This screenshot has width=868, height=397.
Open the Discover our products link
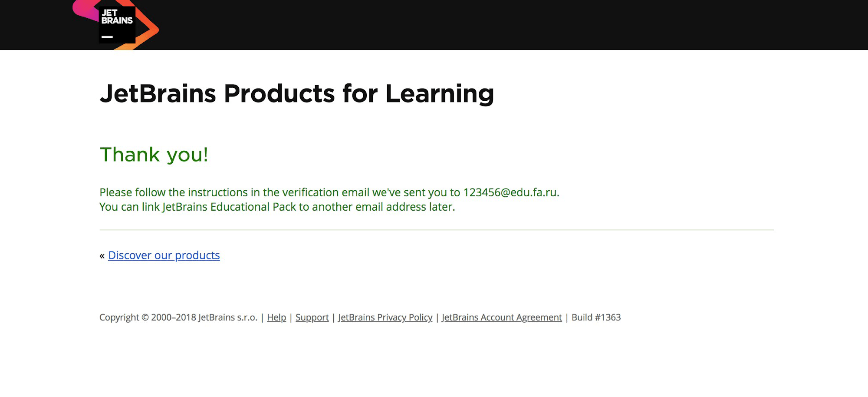point(164,255)
